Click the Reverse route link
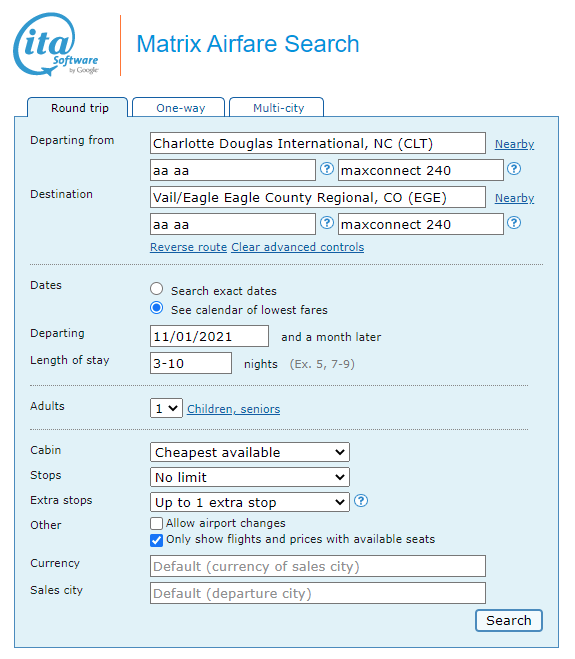The height and width of the screenshot is (659, 575). [188, 247]
